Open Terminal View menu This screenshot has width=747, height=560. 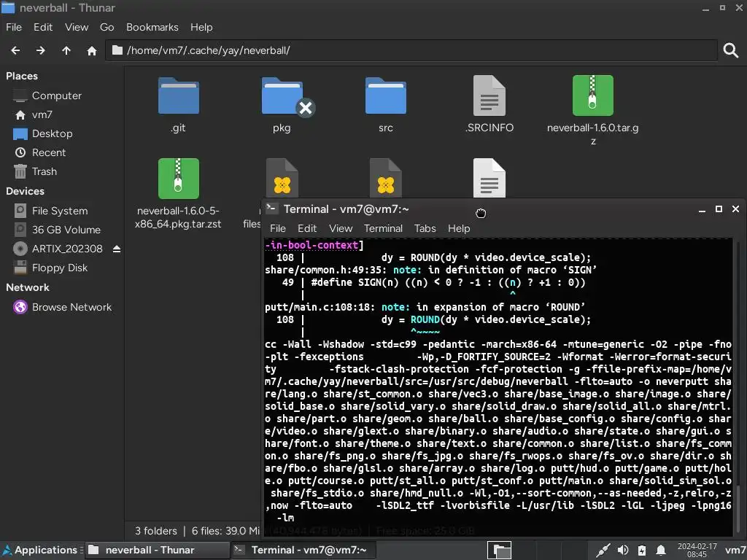pos(341,228)
